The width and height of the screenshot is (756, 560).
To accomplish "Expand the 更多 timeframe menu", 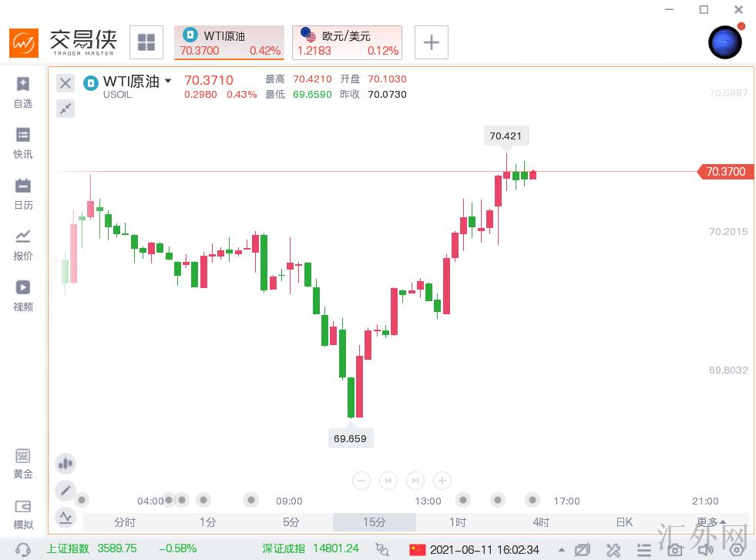I will [711, 522].
